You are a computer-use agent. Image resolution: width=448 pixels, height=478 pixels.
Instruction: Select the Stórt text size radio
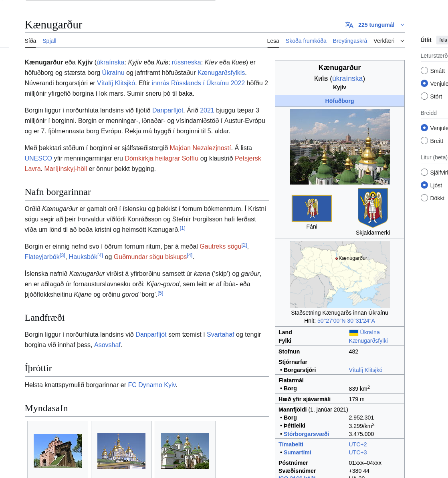(424, 96)
